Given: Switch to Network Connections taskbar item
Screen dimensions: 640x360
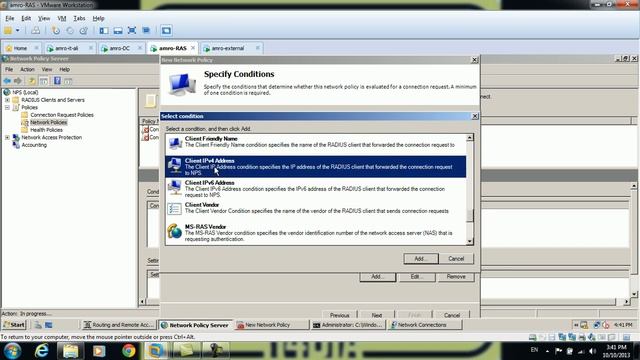Looking at the screenshot, I should click(424, 325).
